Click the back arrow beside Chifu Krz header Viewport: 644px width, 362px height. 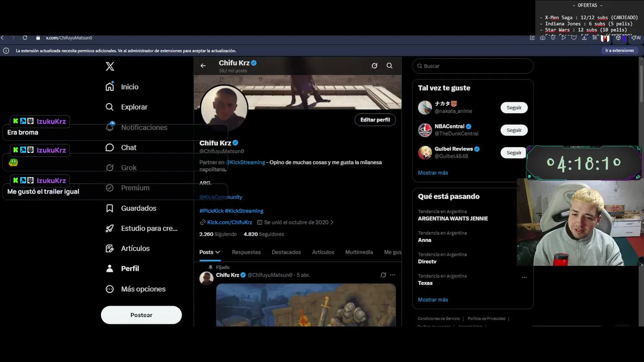[x=203, y=65]
